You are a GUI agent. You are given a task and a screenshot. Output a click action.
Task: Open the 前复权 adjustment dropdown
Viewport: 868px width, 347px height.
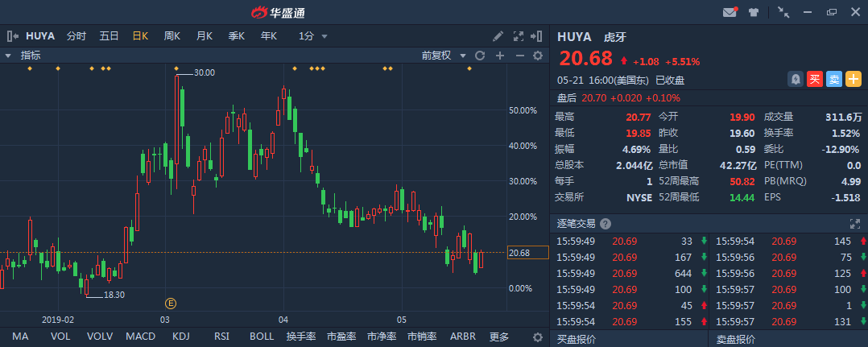(x=443, y=56)
